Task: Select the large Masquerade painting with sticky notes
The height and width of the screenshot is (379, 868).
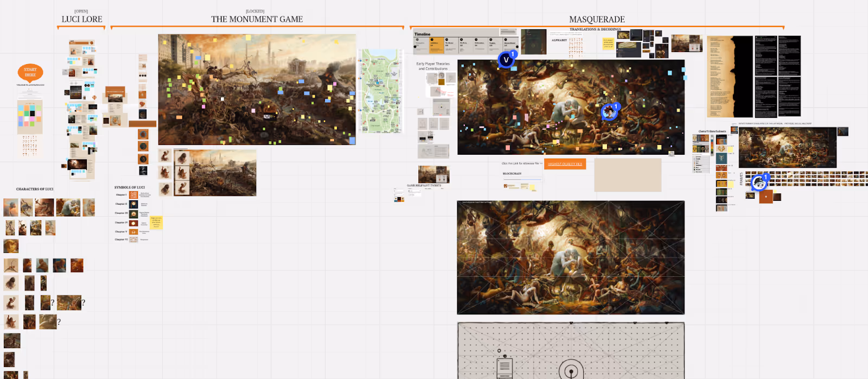Action: (x=571, y=108)
